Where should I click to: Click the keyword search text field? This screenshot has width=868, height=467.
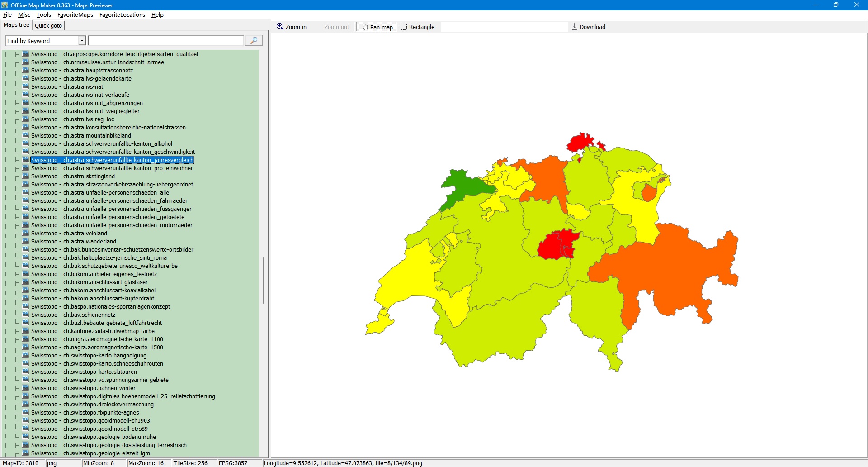(x=165, y=41)
